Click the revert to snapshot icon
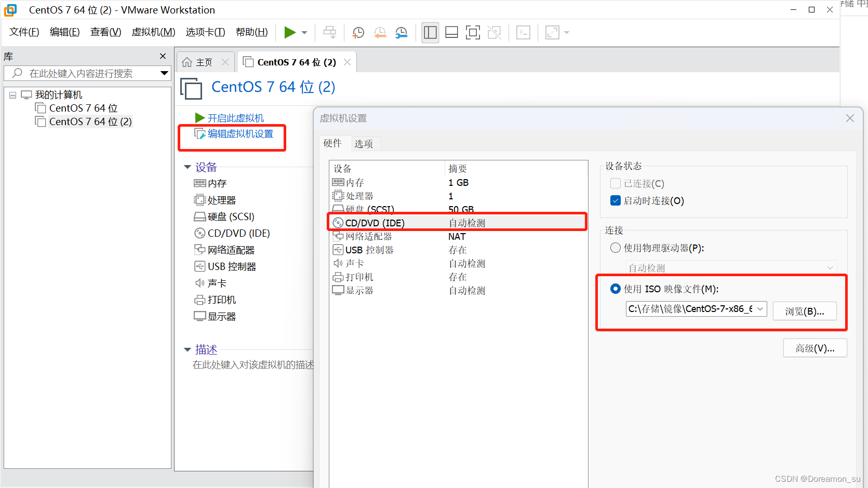This screenshot has width=868, height=488. [x=380, y=33]
